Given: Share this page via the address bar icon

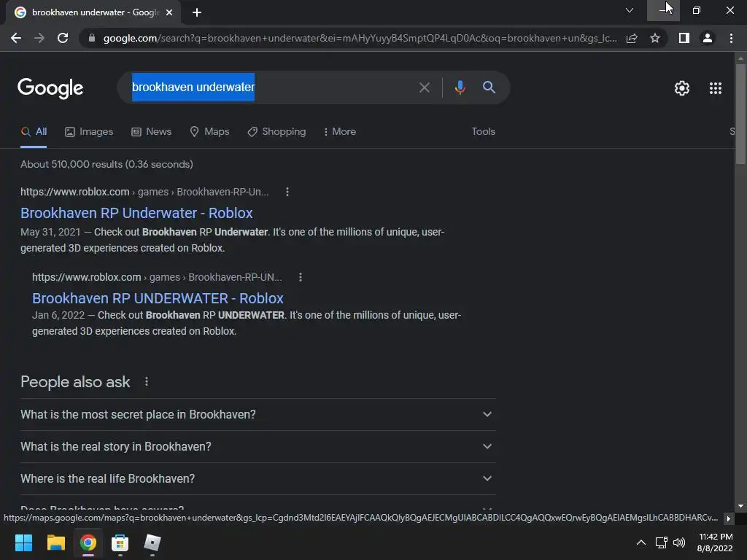Looking at the screenshot, I should point(632,38).
